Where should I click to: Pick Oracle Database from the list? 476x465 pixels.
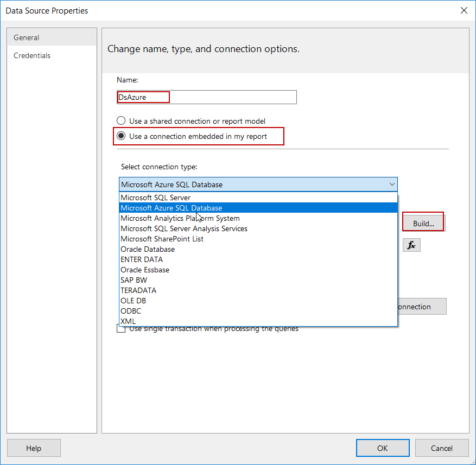pyautogui.click(x=148, y=249)
